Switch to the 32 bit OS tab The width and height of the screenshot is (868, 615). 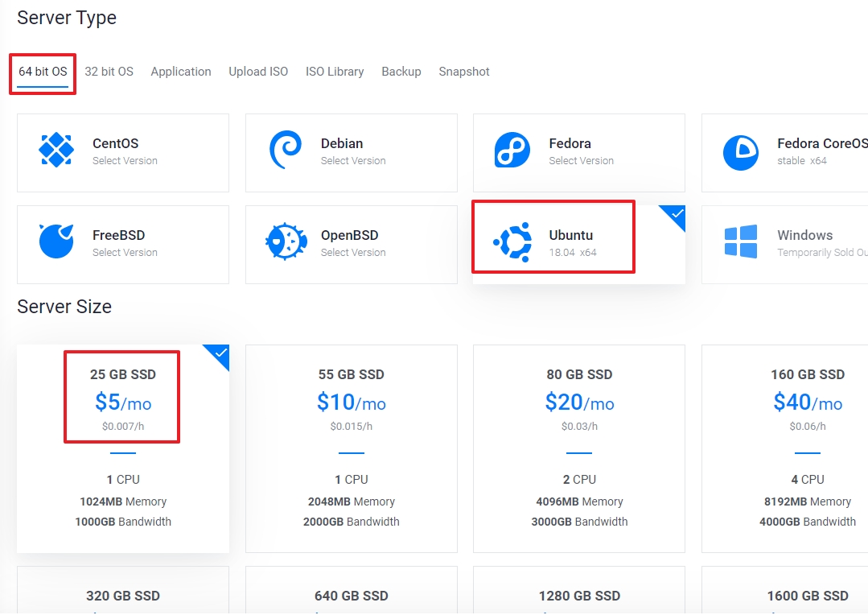click(109, 72)
